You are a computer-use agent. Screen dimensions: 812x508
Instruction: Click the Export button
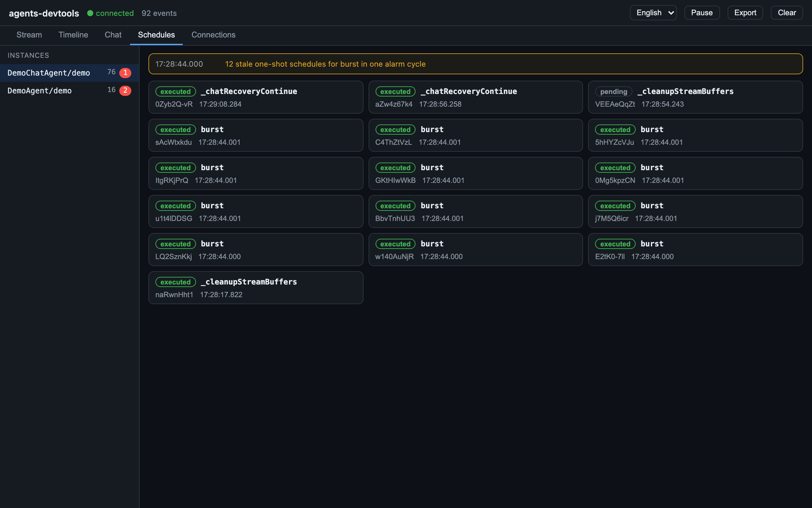coord(745,13)
